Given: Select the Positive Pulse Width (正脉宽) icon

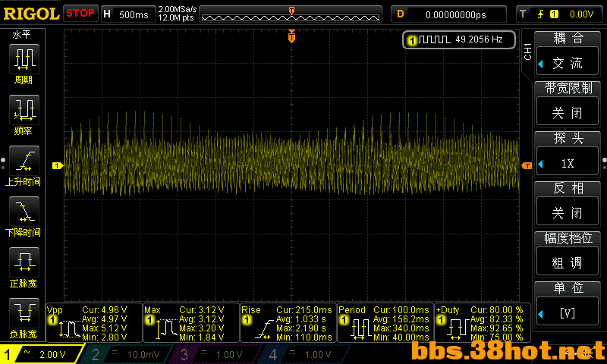Looking at the screenshot, I should (x=24, y=262).
